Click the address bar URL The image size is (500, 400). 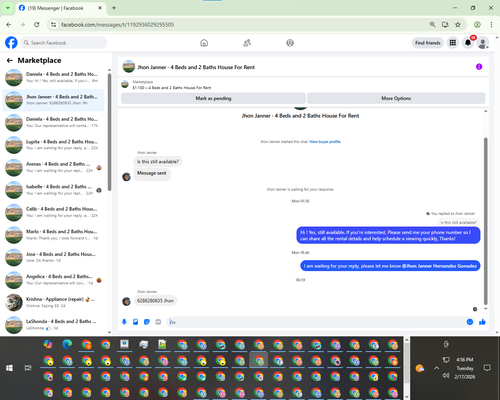click(117, 25)
